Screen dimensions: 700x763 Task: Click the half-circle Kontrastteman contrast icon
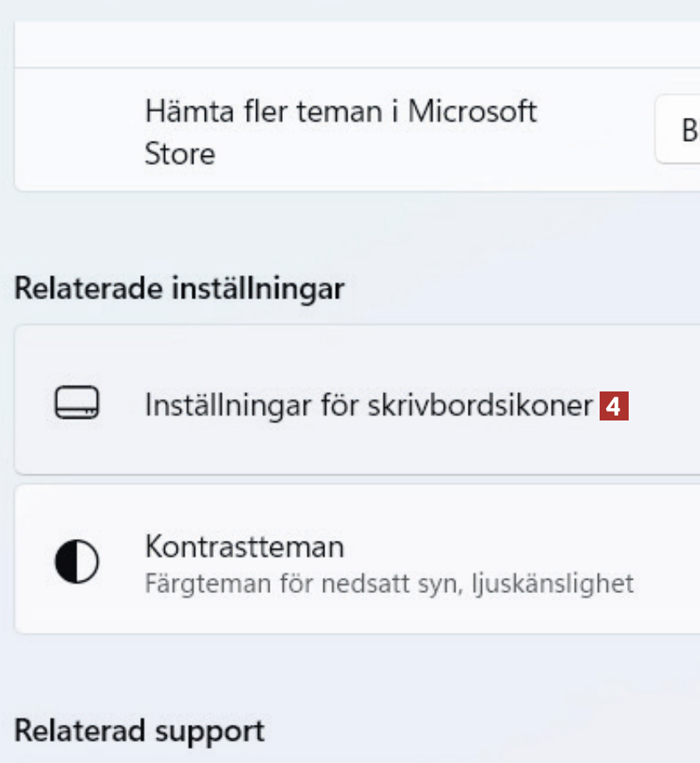click(77, 561)
